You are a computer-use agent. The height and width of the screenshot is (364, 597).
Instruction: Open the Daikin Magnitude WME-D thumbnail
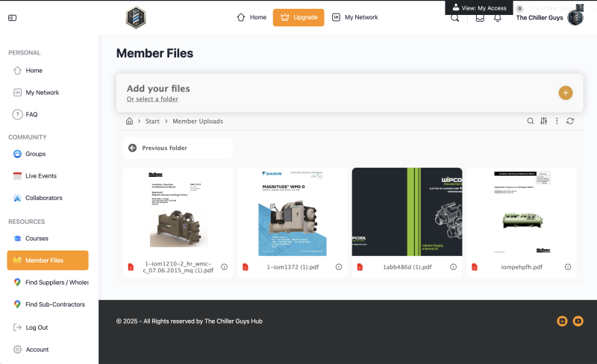(x=293, y=212)
